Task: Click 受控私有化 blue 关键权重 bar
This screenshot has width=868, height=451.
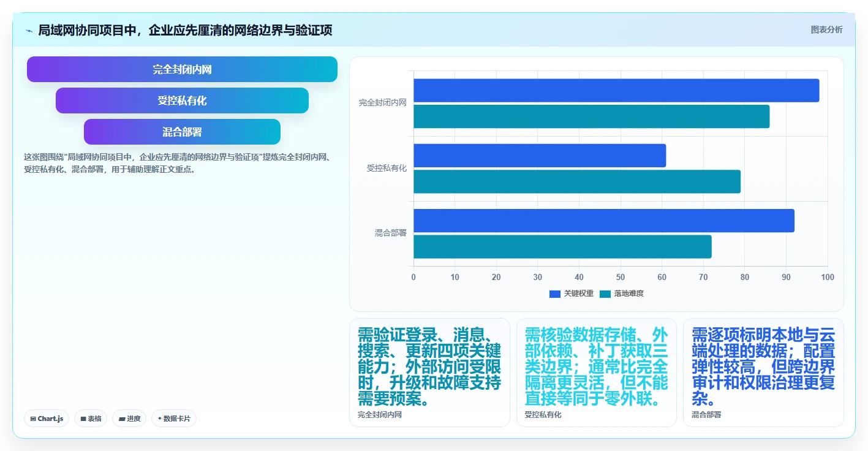Action: coord(540,156)
